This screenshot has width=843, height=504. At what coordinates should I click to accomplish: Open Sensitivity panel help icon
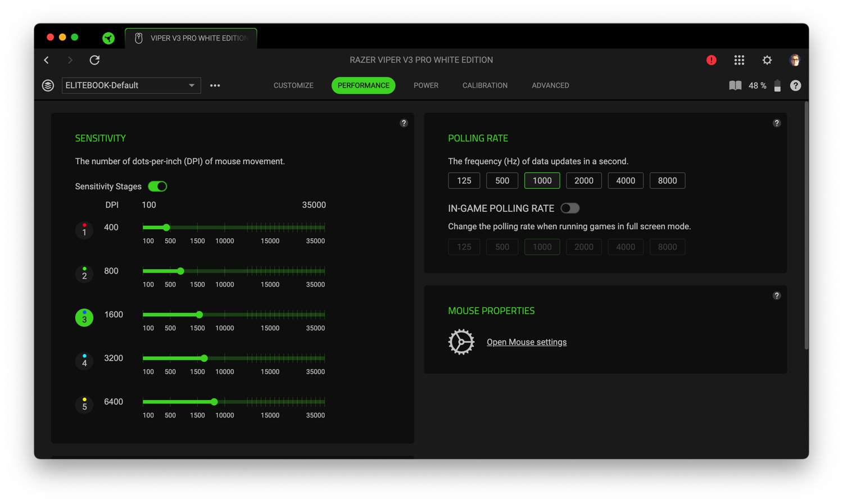404,123
